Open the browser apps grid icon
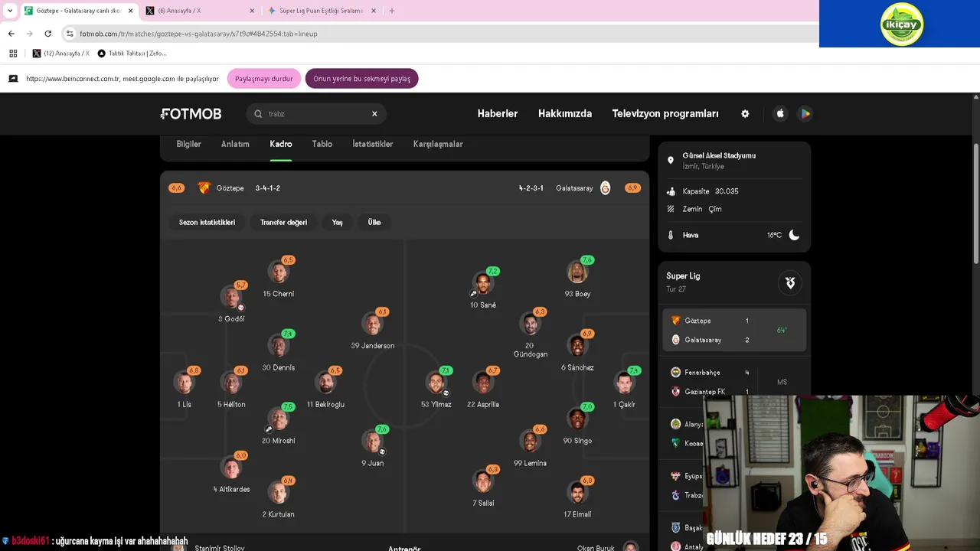This screenshot has height=551, width=980. 13,54
